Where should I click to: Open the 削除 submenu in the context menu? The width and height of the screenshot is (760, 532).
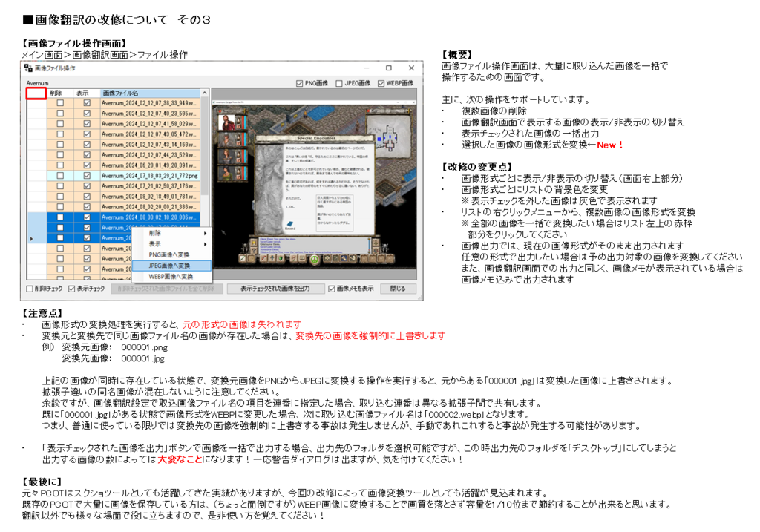coord(172,234)
